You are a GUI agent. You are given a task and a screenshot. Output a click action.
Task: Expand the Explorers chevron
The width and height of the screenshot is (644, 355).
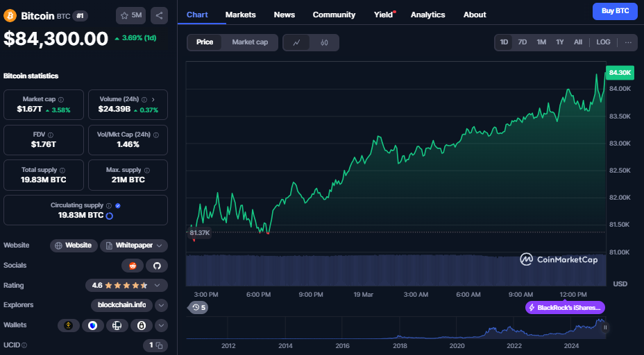[162, 305]
